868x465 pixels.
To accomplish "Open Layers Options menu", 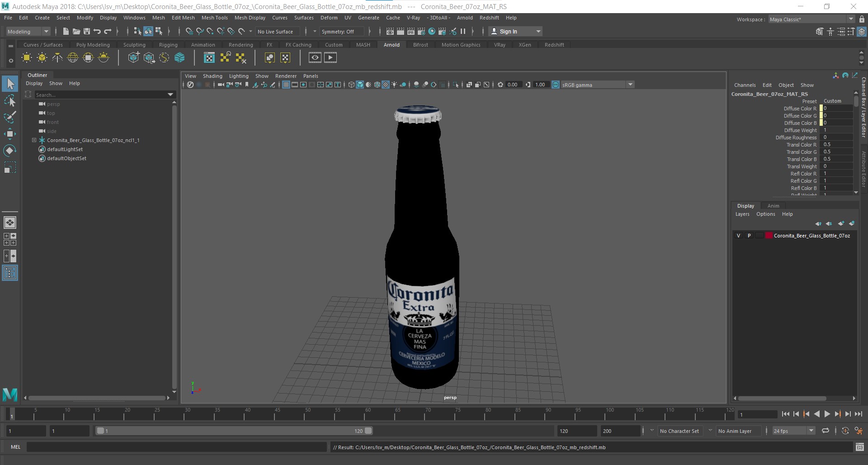I will coord(765,214).
